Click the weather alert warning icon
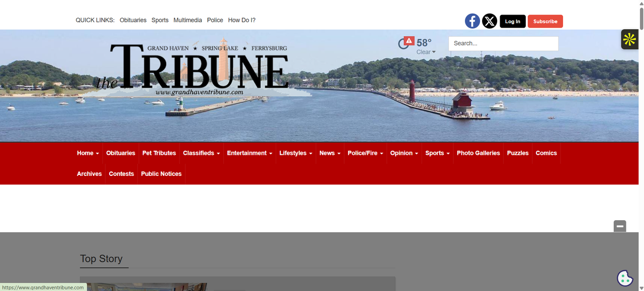 coord(409,41)
